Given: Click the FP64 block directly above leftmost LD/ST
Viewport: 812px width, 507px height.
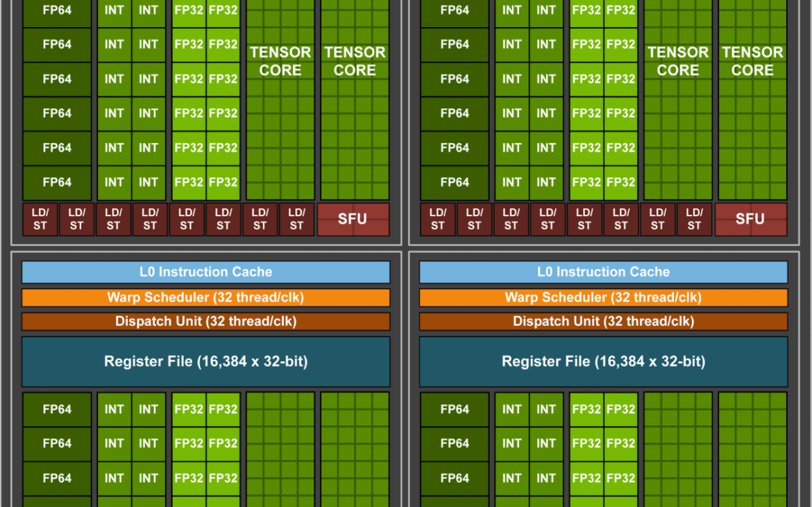Looking at the screenshot, I should [x=57, y=183].
